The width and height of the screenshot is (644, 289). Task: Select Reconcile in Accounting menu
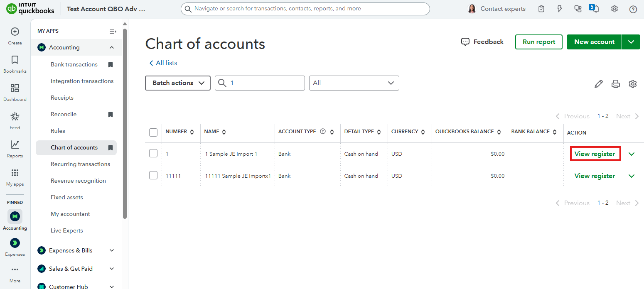point(64,114)
